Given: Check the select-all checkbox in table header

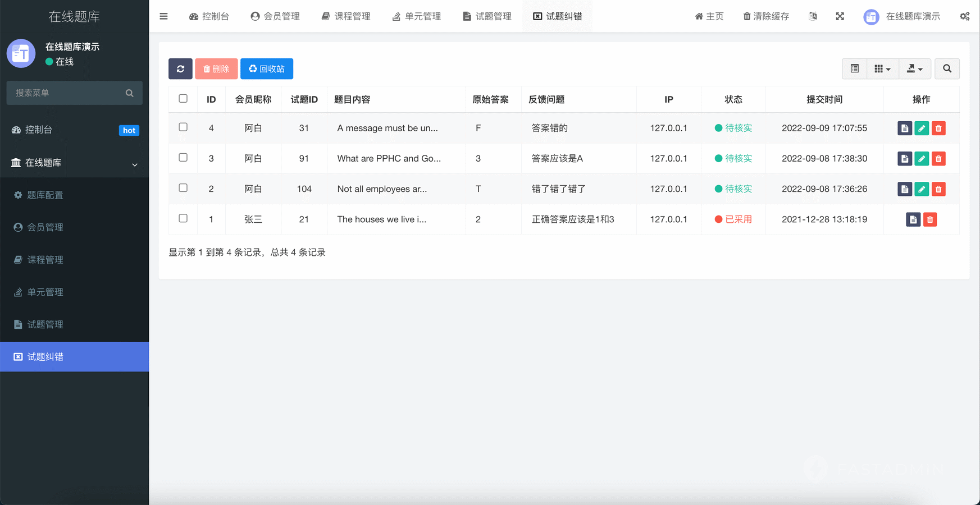Looking at the screenshot, I should (x=183, y=99).
